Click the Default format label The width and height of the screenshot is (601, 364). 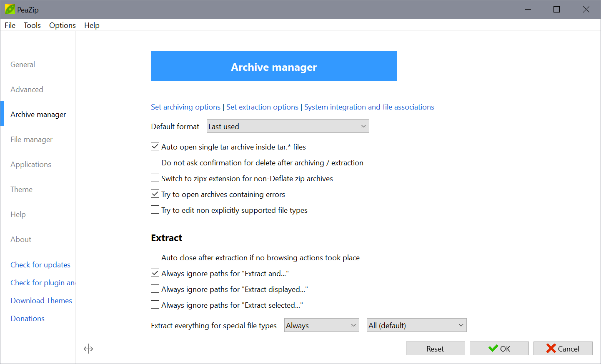click(175, 126)
